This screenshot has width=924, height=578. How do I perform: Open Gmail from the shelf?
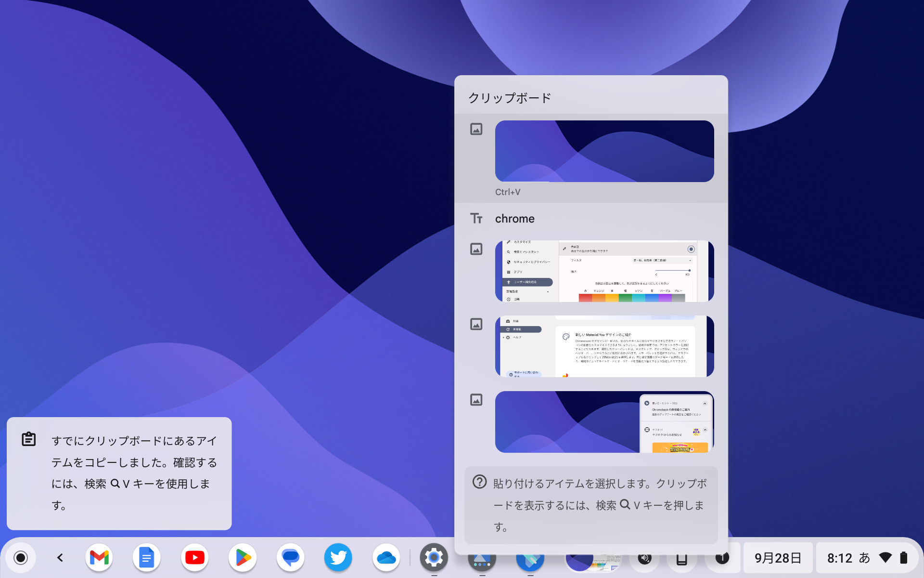[99, 557]
